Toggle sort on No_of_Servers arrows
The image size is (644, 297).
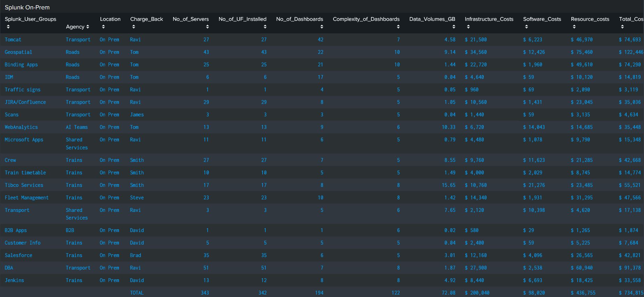click(207, 27)
